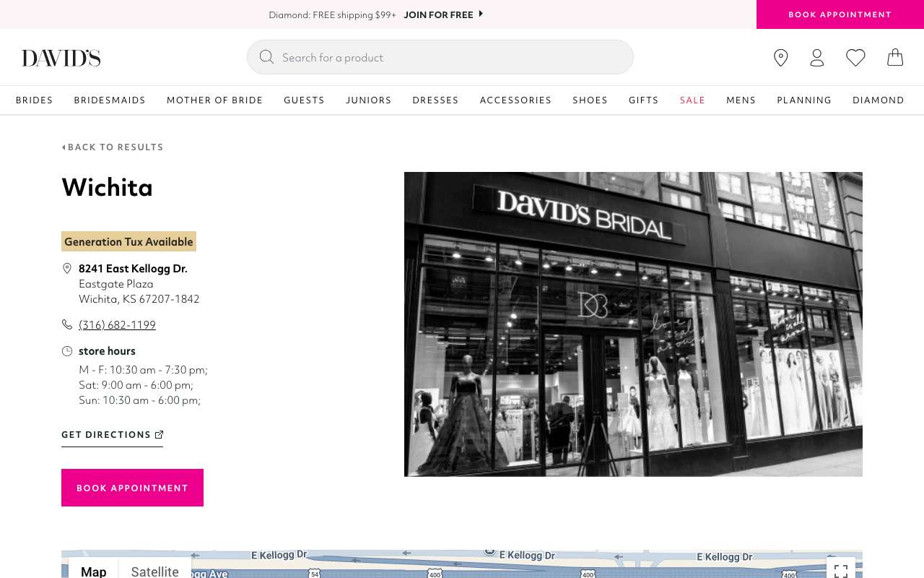This screenshot has height=578, width=924.
Task: Click the 8241 East Kellogg Dr. address
Action: (x=133, y=269)
